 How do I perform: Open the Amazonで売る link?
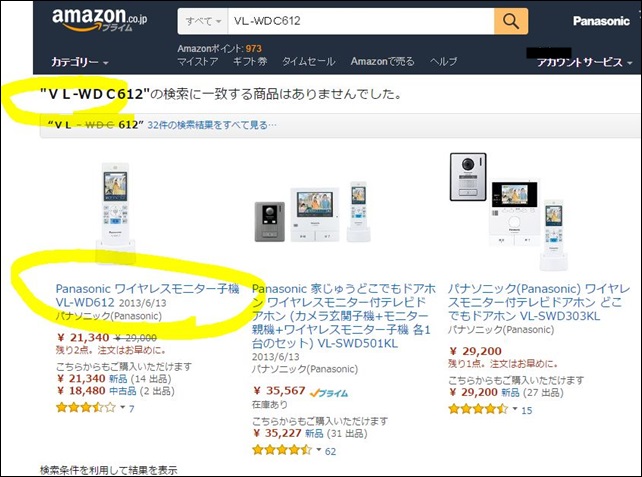(382, 61)
